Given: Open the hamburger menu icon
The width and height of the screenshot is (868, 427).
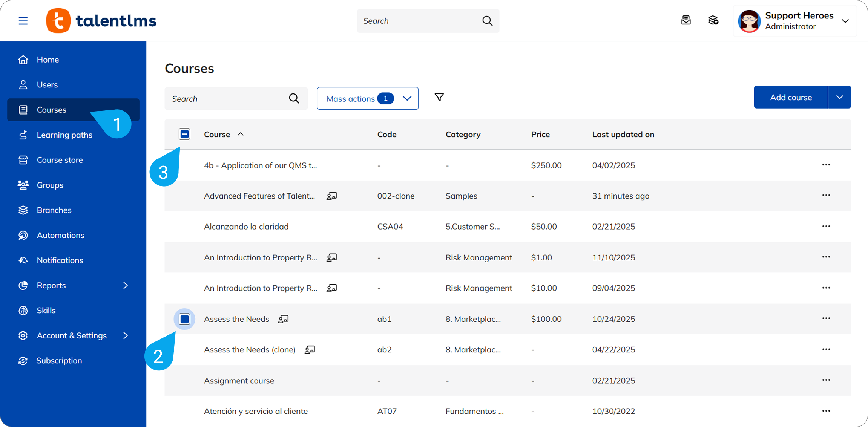Looking at the screenshot, I should 23,21.
